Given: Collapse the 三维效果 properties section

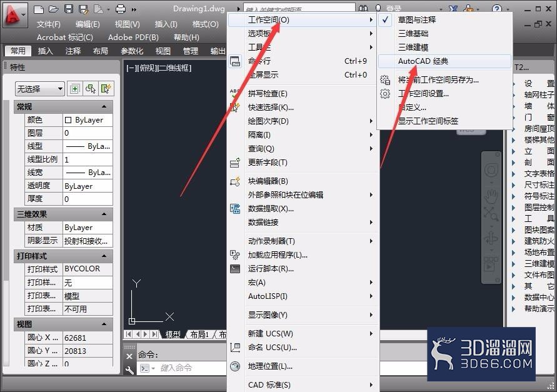Looking at the screenshot, I should pos(104,214).
